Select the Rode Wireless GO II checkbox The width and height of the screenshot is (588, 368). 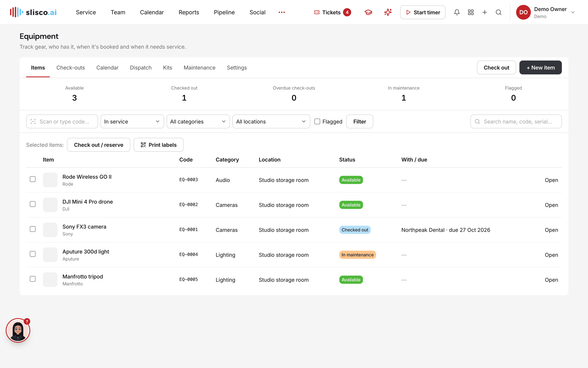point(32,179)
